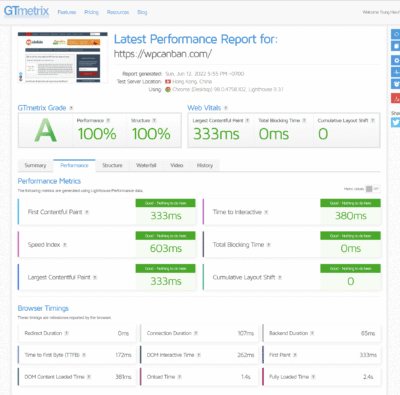Open Resources in the top navigation
The width and height of the screenshot is (400, 395).
coord(118,12)
